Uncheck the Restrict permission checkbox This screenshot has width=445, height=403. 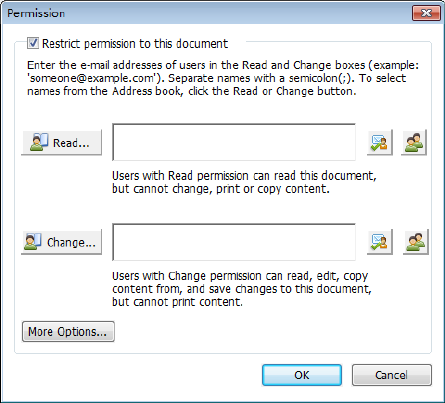coord(33,43)
